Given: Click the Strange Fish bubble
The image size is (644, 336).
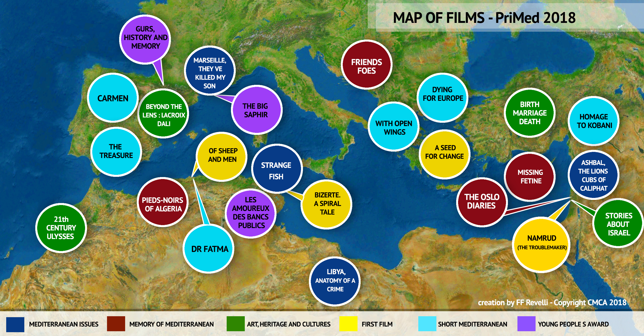Looking at the screenshot, I should [x=276, y=170].
